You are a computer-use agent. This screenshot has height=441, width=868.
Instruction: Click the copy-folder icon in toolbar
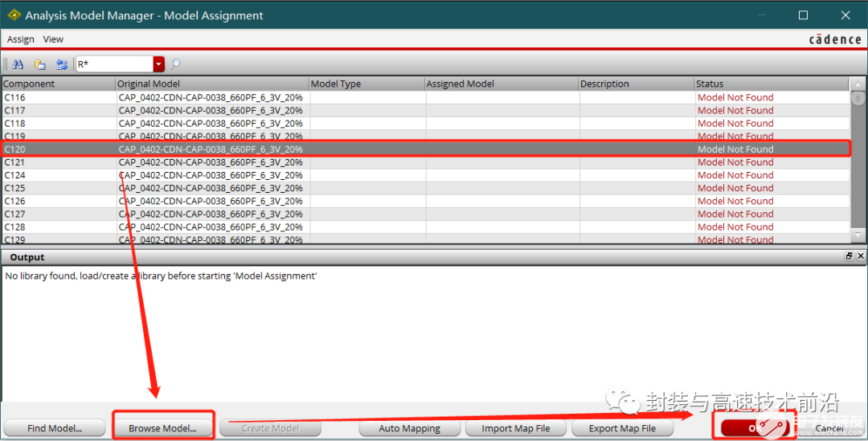pos(40,64)
